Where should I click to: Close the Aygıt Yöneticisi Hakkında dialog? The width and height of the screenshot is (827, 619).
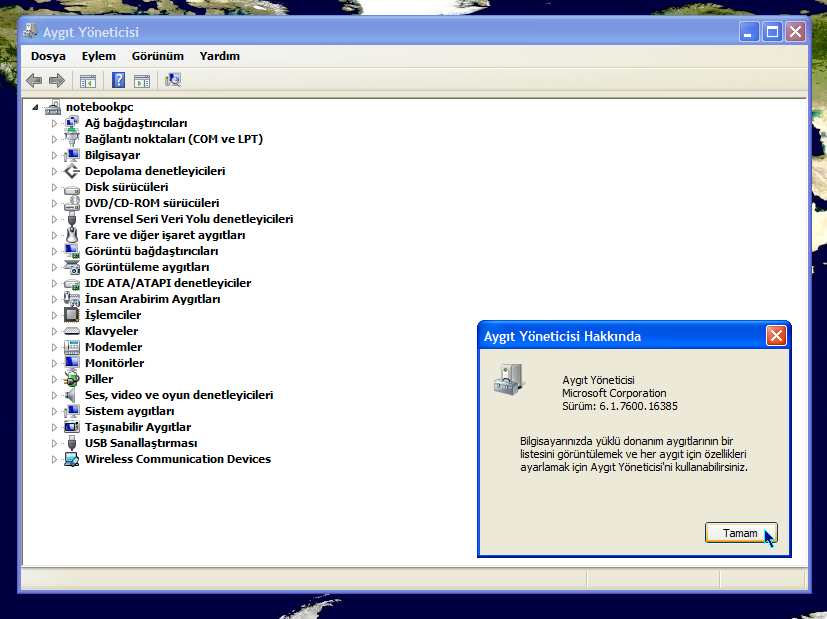click(x=776, y=336)
